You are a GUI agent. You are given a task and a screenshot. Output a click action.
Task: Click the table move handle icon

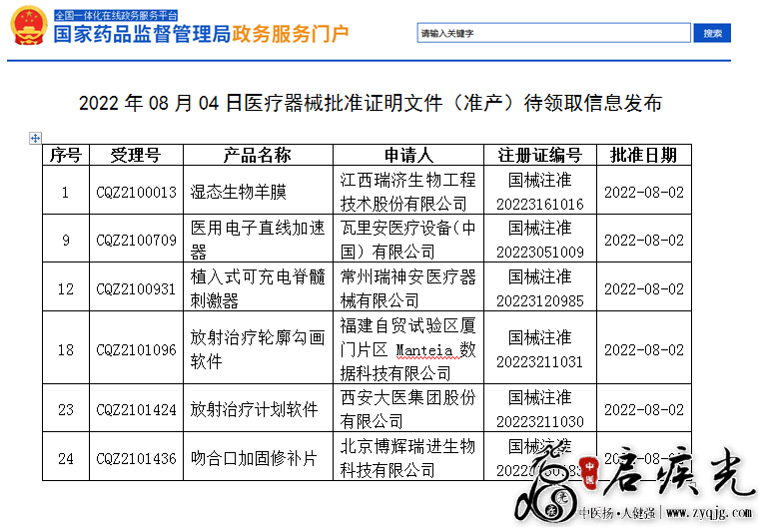[x=36, y=138]
